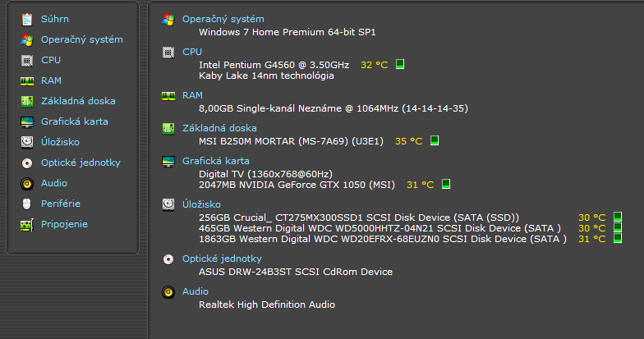Click the Základná doska icon in sidebar
Screen dimensions: 644x339
26,101
